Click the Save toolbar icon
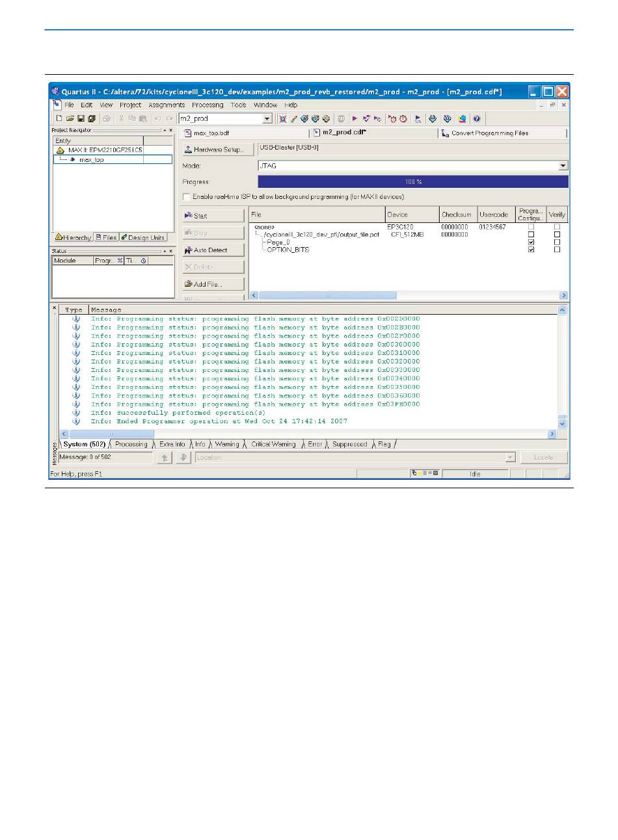 [81, 118]
